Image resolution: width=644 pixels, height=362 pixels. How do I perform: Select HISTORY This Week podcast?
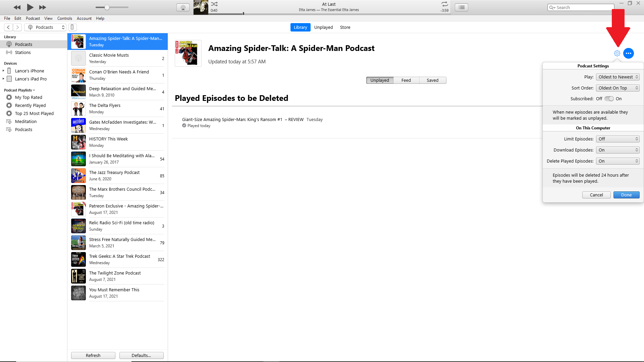(117, 142)
